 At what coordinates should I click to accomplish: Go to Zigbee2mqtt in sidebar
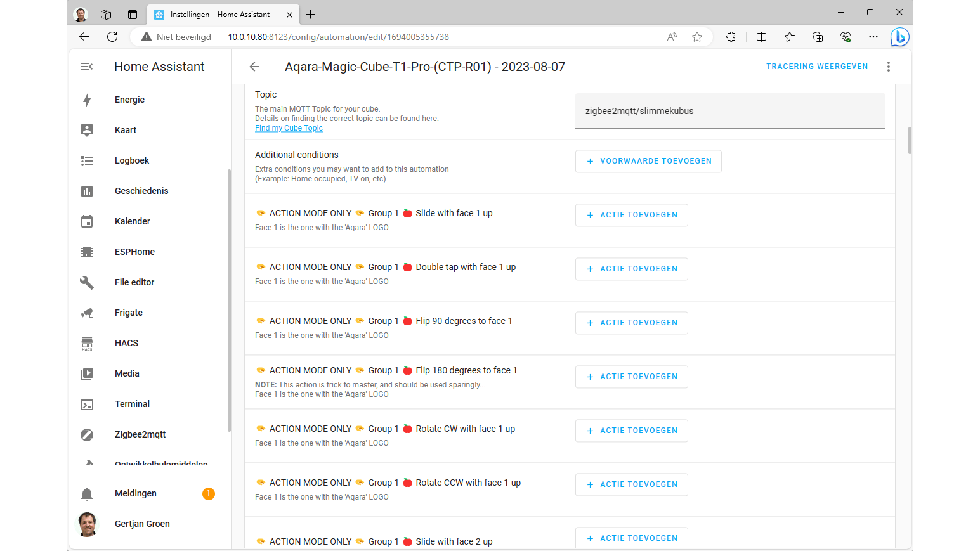pyautogui.click(x=140, y=434)
